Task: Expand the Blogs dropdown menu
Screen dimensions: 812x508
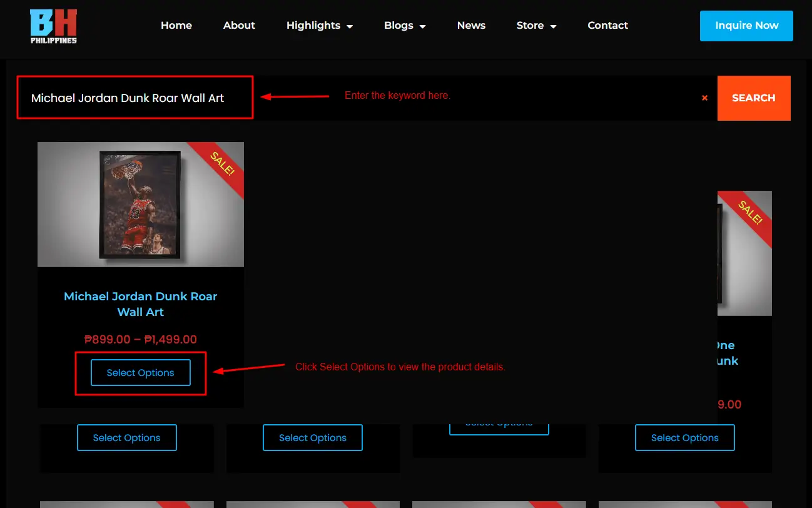Action: 405,26
